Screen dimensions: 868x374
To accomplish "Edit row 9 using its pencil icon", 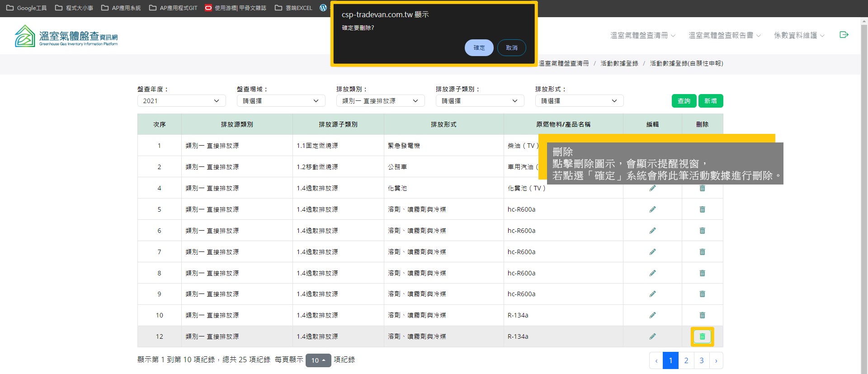I will pos(652,294).
